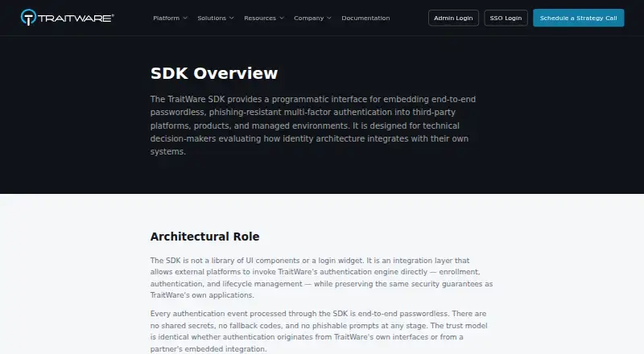Click the SSO Login button
The image size is (644, 354).
point(506,18)
